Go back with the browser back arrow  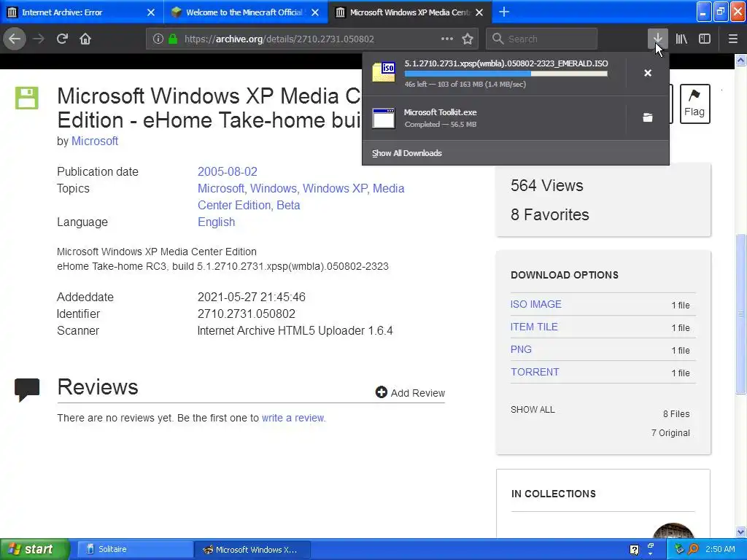(15, 39)
